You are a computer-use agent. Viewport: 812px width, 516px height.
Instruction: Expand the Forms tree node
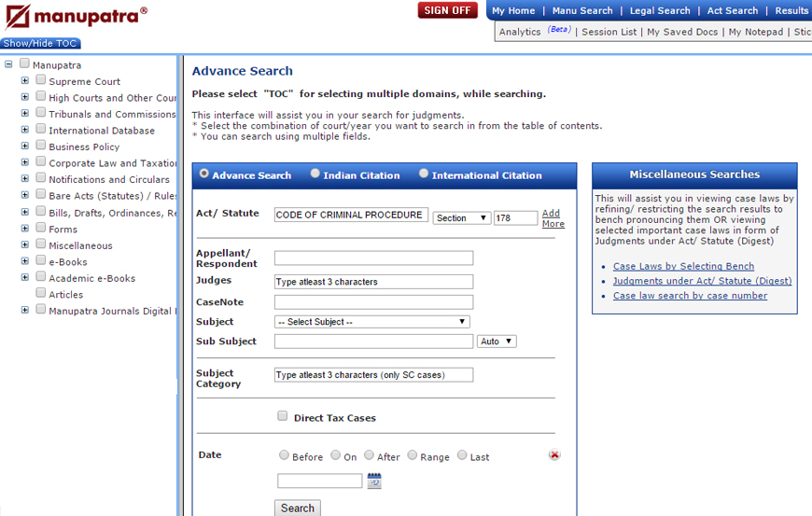tap(25, 229)
